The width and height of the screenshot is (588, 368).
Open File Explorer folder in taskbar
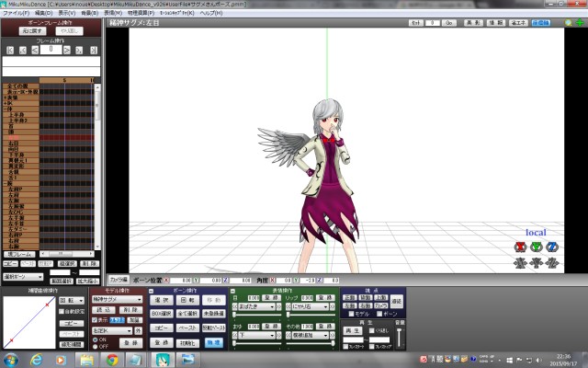coord(86,360)
